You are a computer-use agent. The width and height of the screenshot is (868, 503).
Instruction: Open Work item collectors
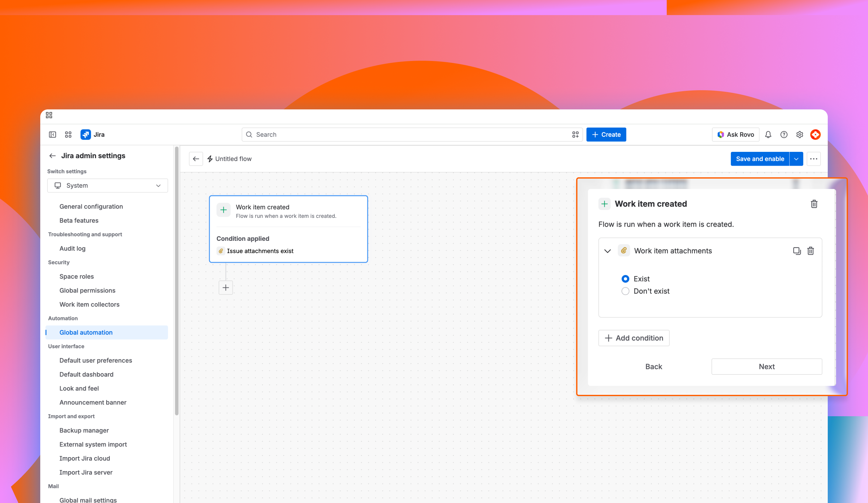(89, 304)
